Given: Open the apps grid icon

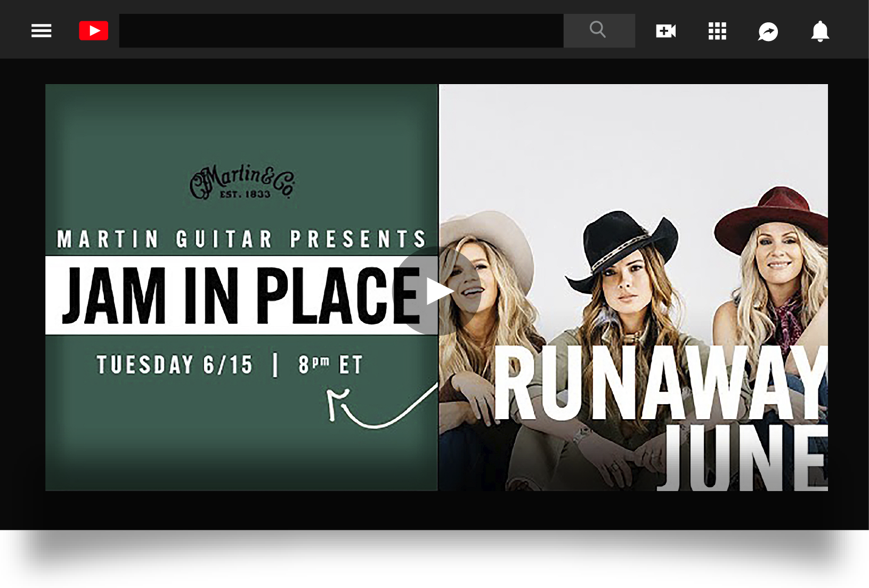Looking at the screenshot, I should (x=717, y=31).
